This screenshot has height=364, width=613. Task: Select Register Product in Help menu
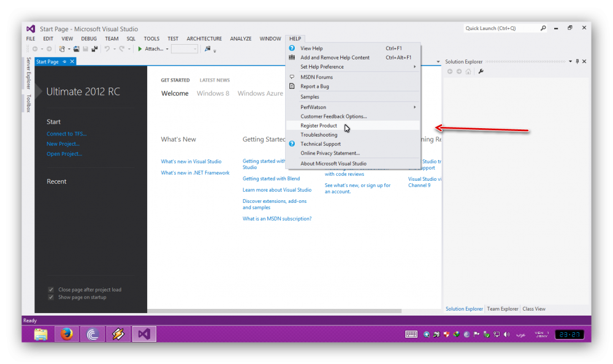tap(354, 126)
